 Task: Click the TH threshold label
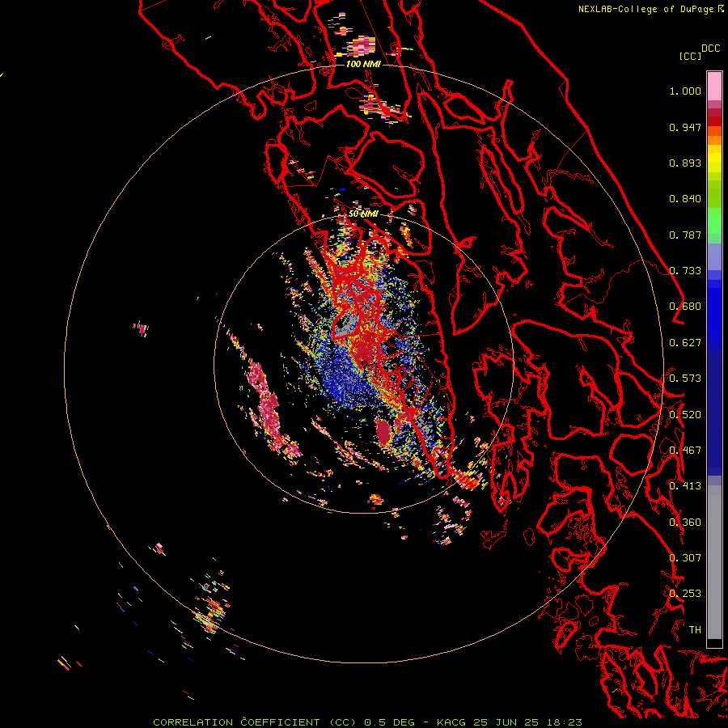point(695,629)
